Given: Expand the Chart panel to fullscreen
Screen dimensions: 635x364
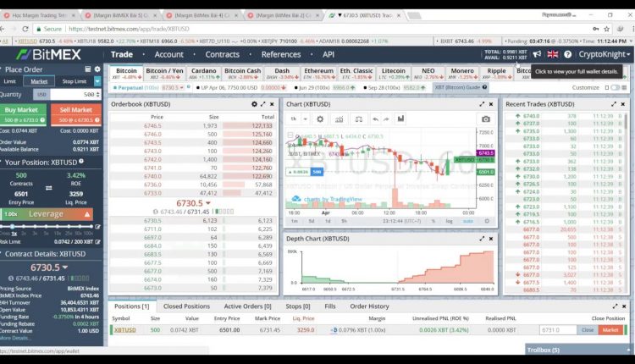Looking at the screenshot, I should pyautogui.click(x=482, y=104).
